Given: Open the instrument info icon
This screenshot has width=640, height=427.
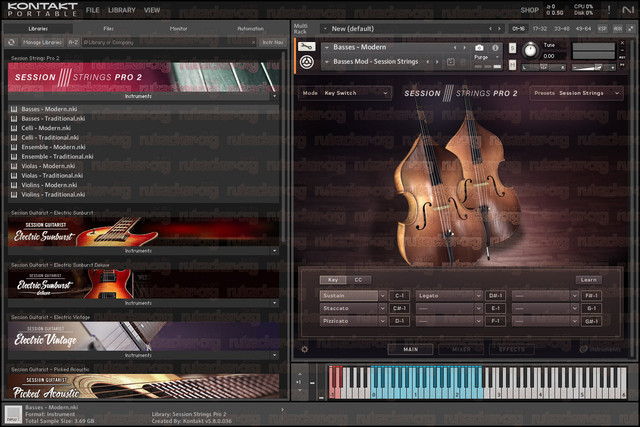Looking at the screenshot, I should pos(495,48).
